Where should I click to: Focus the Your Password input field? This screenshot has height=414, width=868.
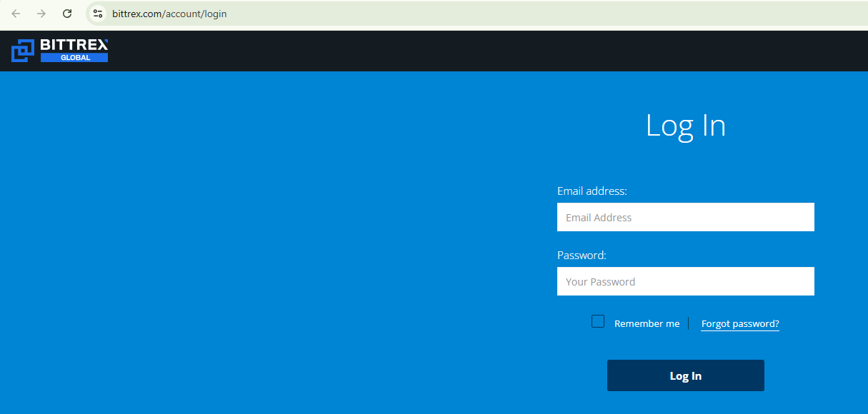tap(685, 281)
